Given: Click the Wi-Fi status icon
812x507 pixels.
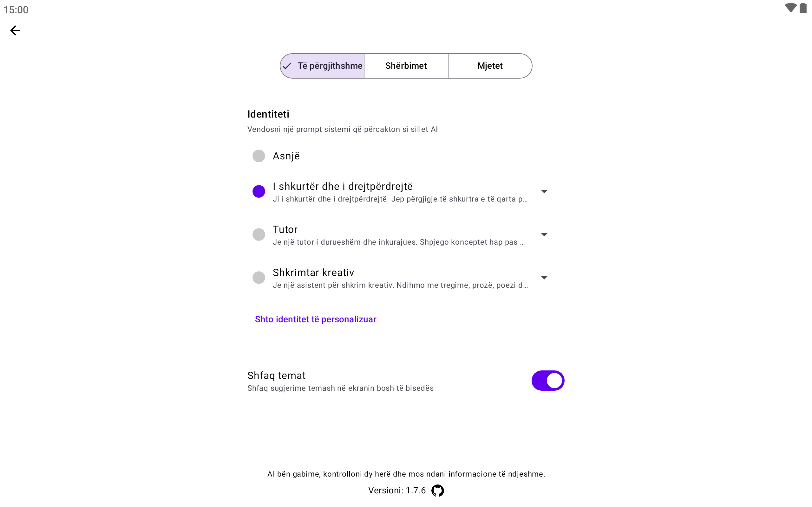Looking at the screenshot, I should [790, 8].
